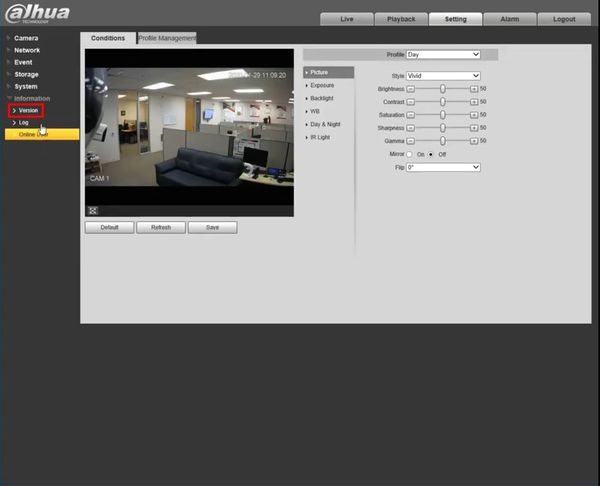Click the Brightness slider handle
The width and height of the screenshot is (600, 486).
click(442, 89)
